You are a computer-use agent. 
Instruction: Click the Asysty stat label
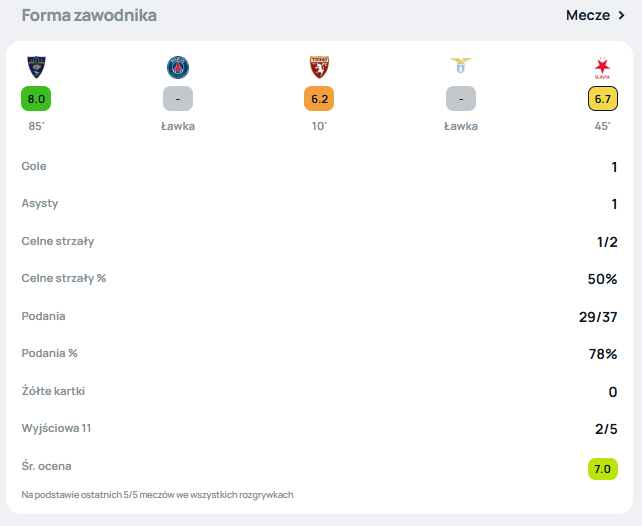[x=40, y=203]
